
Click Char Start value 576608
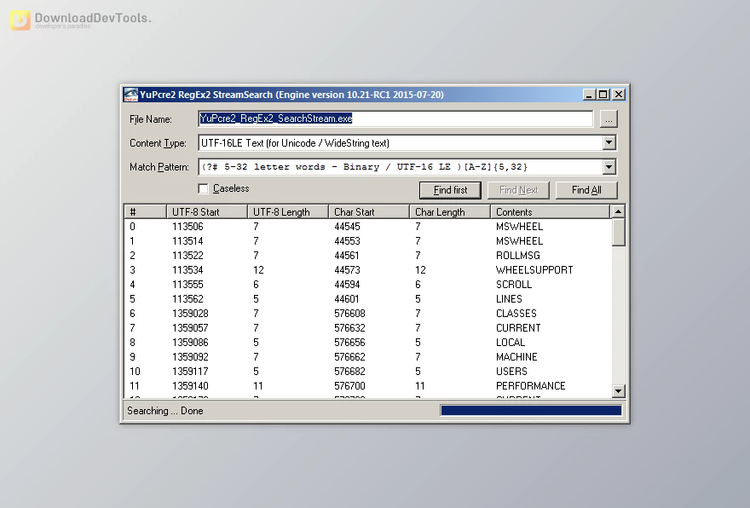tap(350, 313)
